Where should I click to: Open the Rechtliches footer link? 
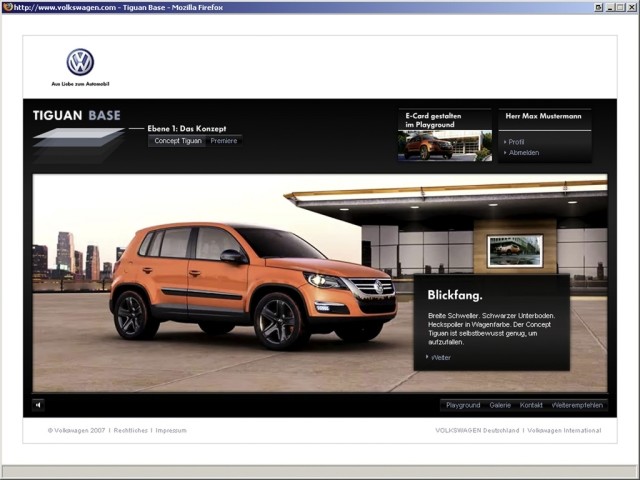(131, 430)
